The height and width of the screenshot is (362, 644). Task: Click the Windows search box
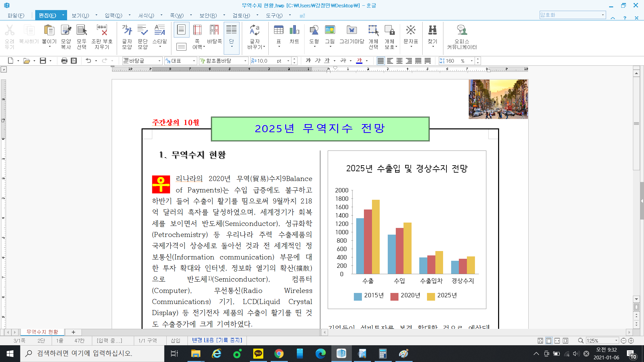tap(92, 353)
